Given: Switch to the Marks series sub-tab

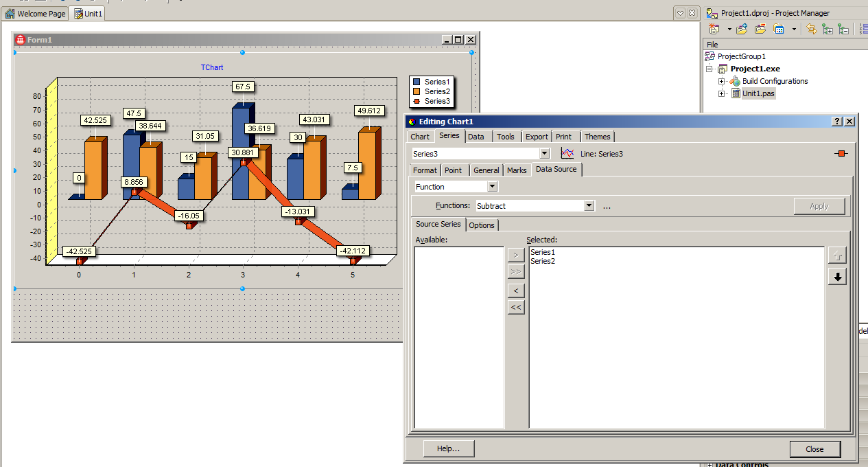Looking at the screenshot, I should coord(517,170).
